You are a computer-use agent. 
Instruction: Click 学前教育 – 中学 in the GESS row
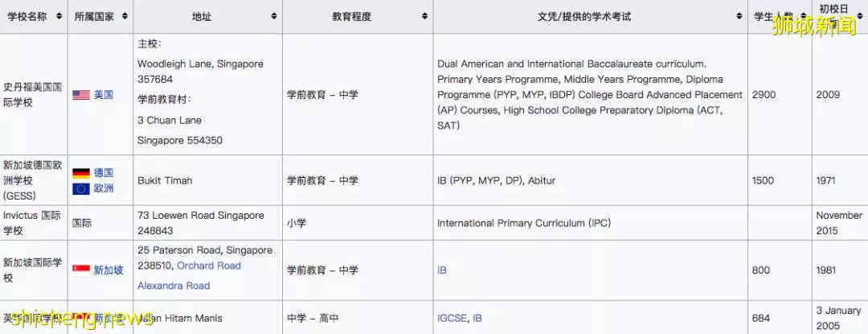[322, 180]
